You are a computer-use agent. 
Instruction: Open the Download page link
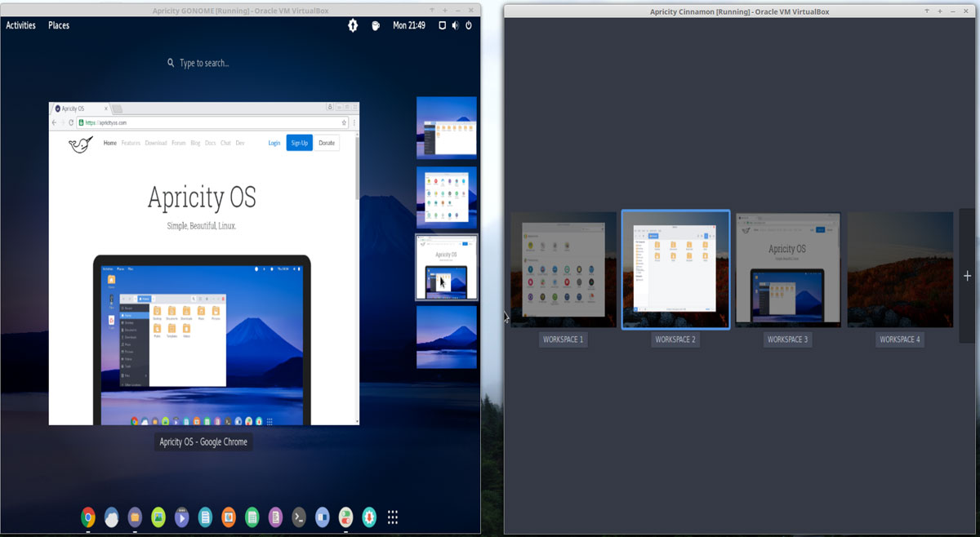click(x=156, y=143)
